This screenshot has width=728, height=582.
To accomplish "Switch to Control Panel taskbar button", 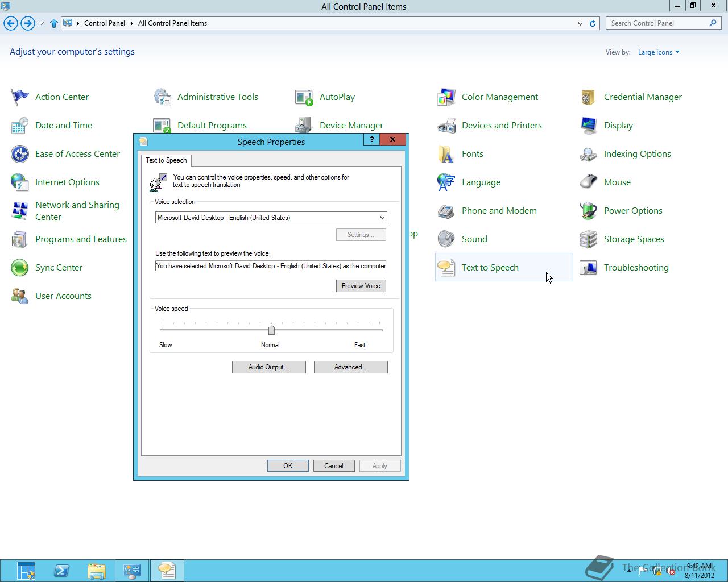I will [x=132, y=571].
